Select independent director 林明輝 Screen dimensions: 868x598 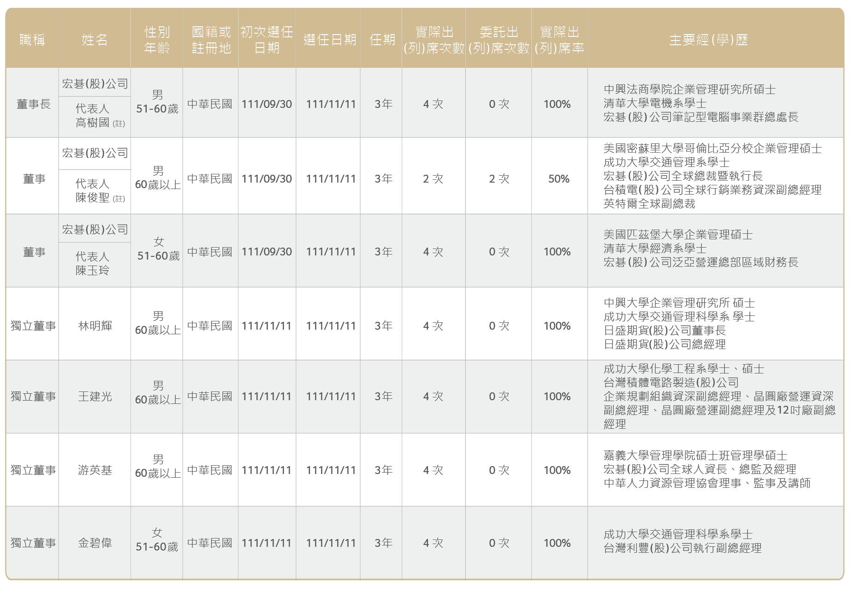point(95,326)
